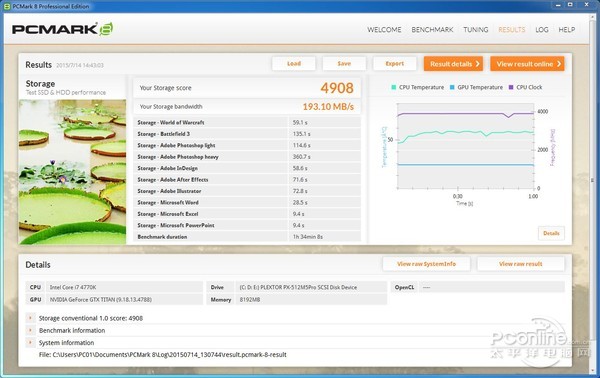
Task: Click the chart Details button
Action: 551,233
